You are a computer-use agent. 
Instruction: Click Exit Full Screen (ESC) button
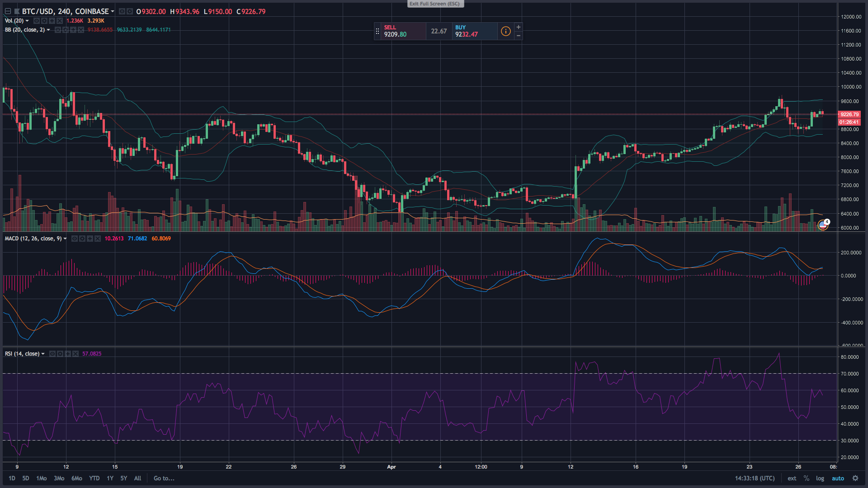pos(435,4)
